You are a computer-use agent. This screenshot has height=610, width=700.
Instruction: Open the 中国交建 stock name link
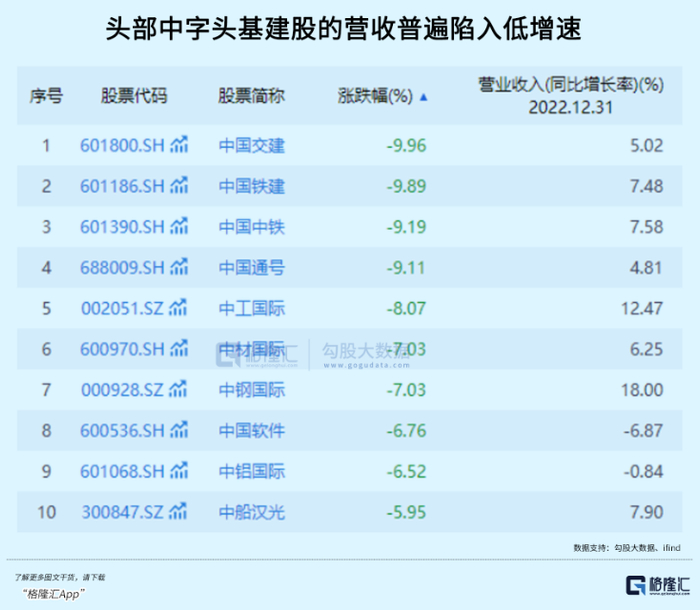[x=252, y=146]
